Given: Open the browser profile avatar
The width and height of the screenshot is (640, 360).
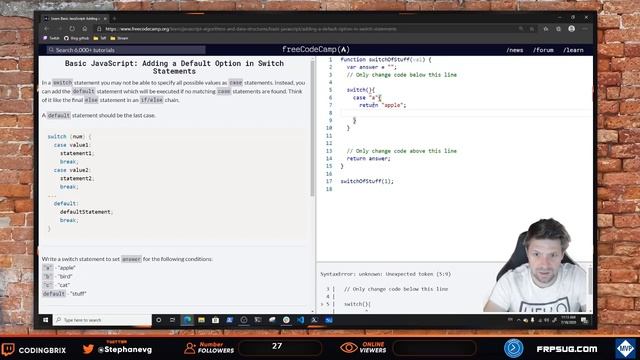Looking at the screenshot, I should tap(571, 29).
